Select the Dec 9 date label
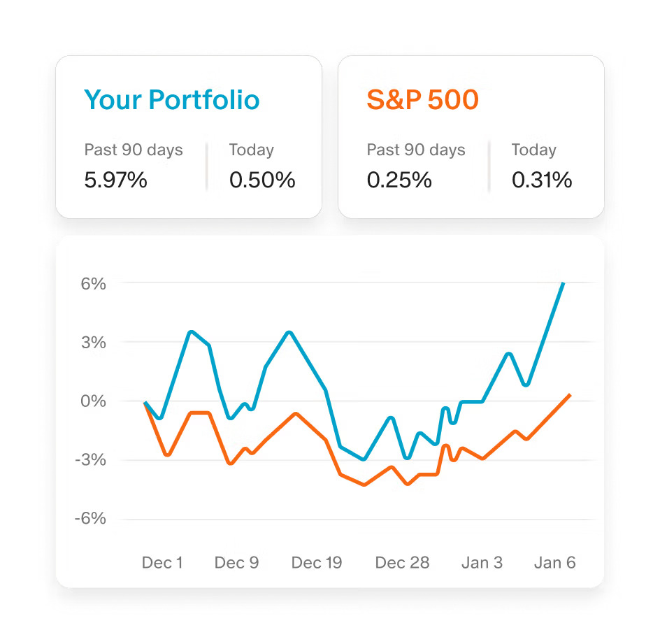 [236, 563]
